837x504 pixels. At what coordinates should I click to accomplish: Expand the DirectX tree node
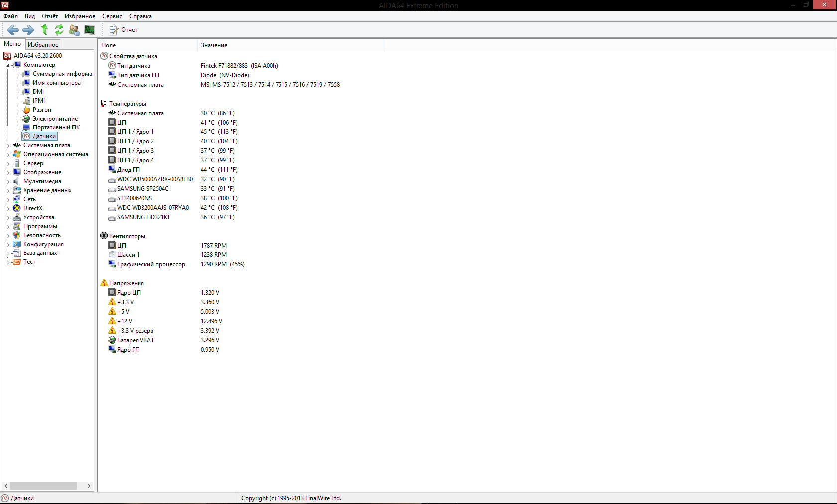click(8, 209)
